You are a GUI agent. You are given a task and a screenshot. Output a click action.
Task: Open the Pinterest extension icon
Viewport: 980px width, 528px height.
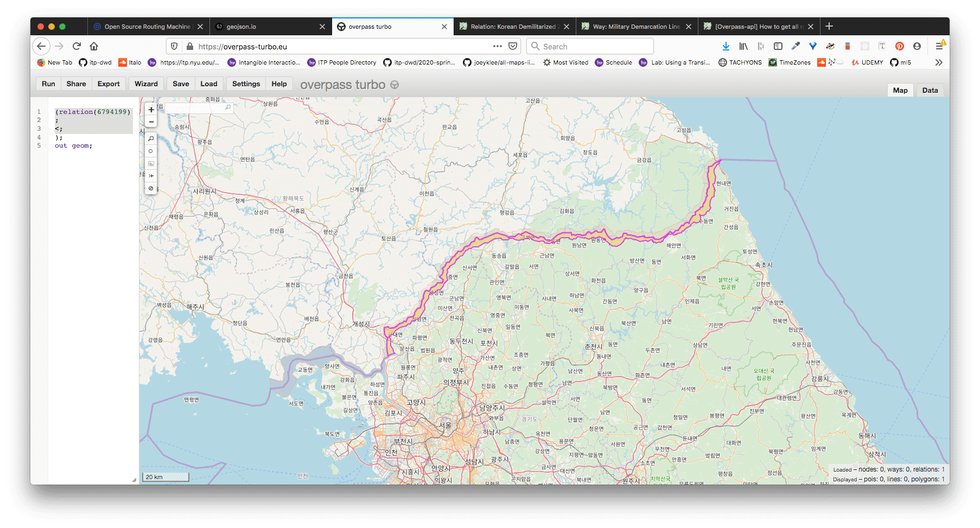tap(899, 47)
